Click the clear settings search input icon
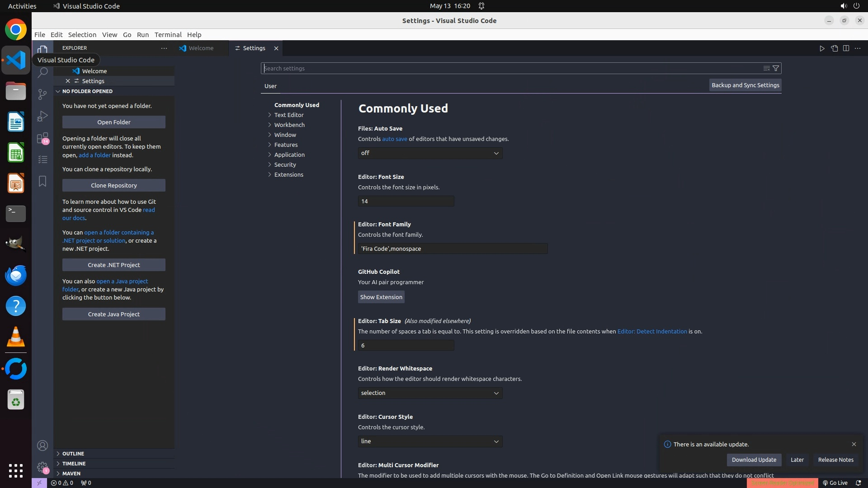This screenshot has width=868, height=488. [766, 68]
